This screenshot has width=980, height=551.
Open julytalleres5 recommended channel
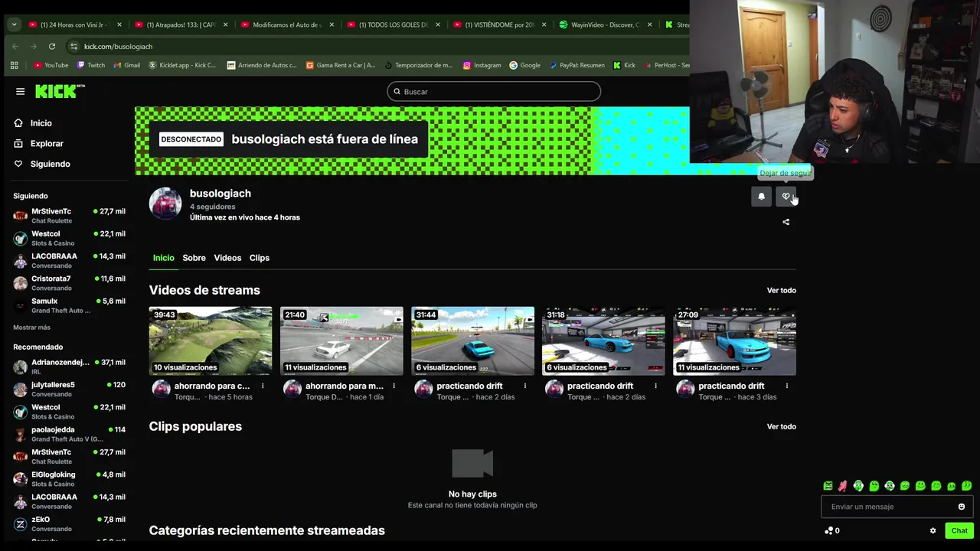[69, 390]
